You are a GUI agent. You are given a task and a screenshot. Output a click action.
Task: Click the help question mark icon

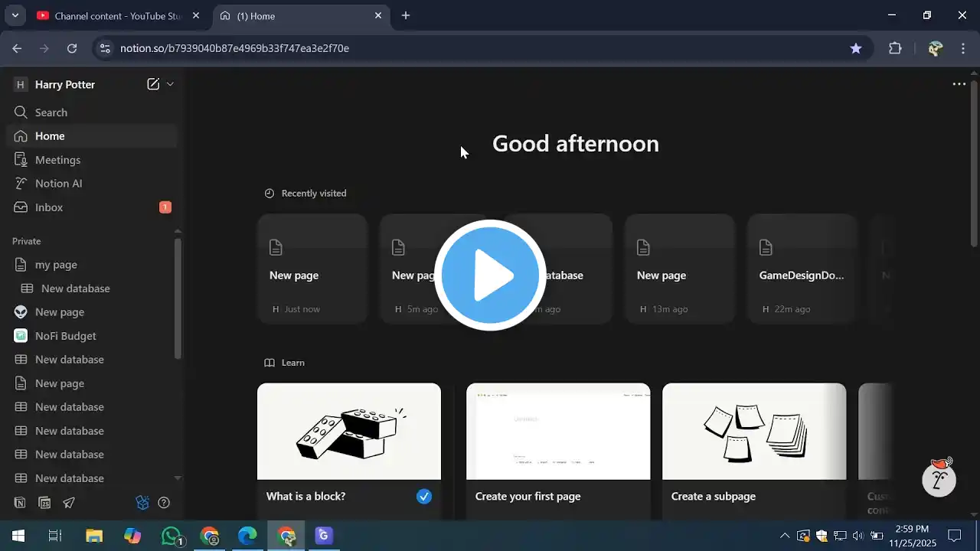(x=164, y=503)
